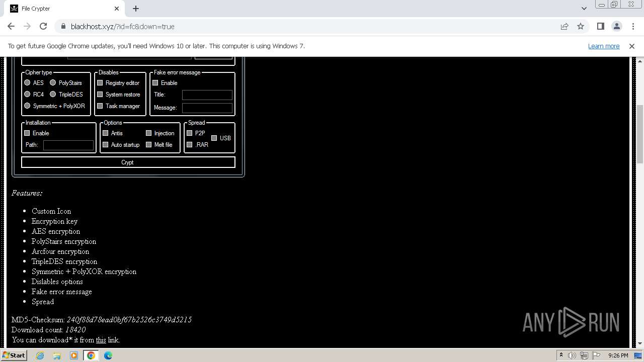Select the RC4 cipher type
Viewport: 644px width, 362px height.
27,94
